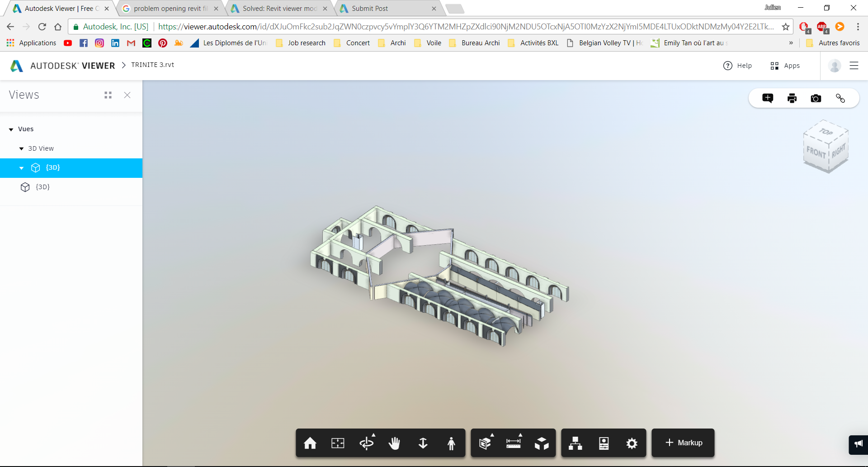Click the browser address bar URL
The image size is (868, 467).
466,27
